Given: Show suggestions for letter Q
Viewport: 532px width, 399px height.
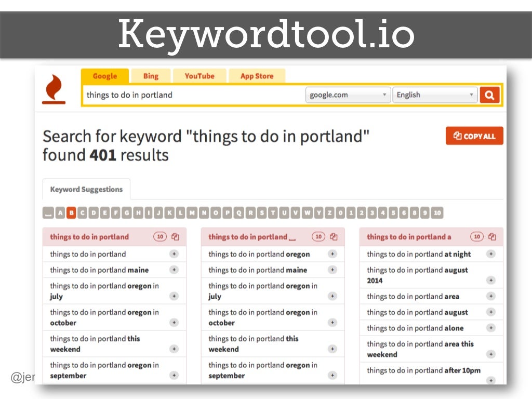Looking at the screenshot, I should pos(239,212).
